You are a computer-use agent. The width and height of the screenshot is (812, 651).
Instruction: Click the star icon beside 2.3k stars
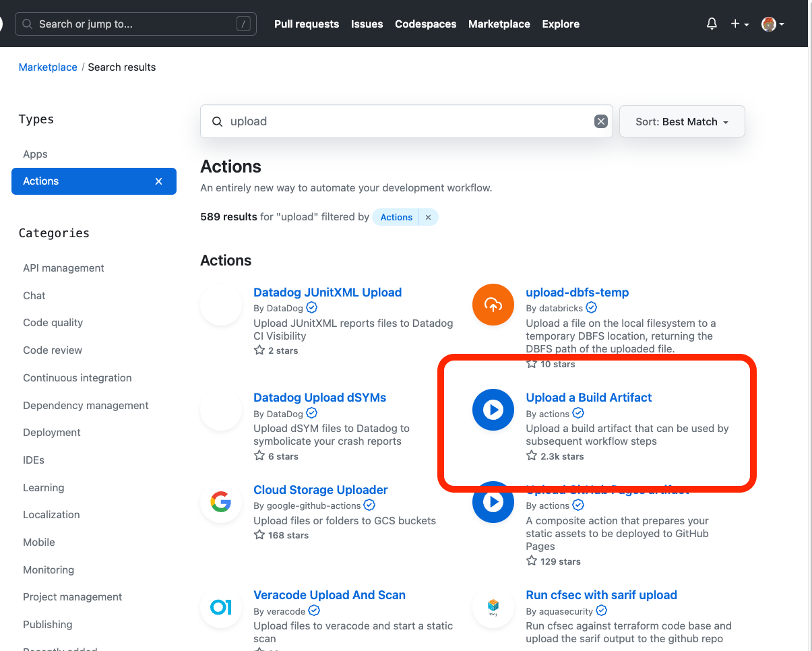click(x=532, y=456)
